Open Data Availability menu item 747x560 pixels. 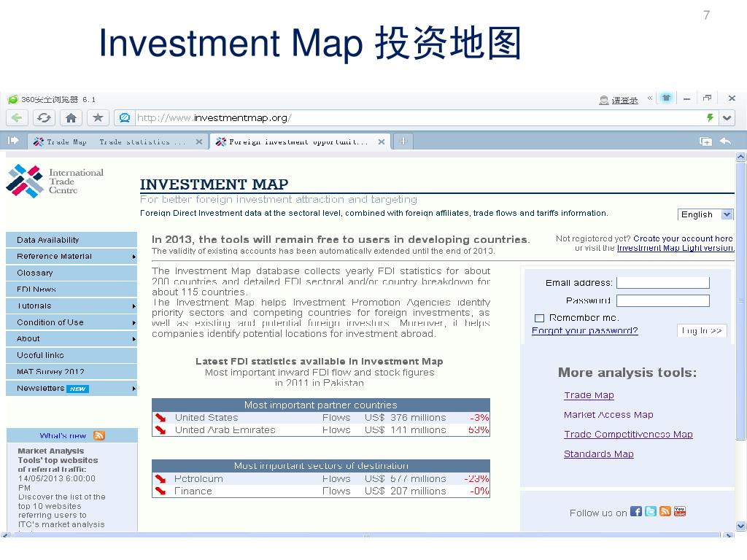71,240
